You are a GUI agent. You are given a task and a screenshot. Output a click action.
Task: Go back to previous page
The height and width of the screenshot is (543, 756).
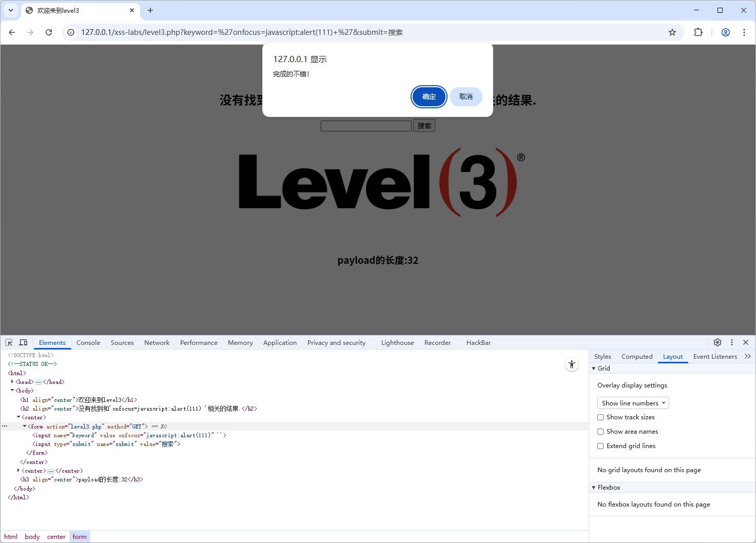click(x=12, y=32)
